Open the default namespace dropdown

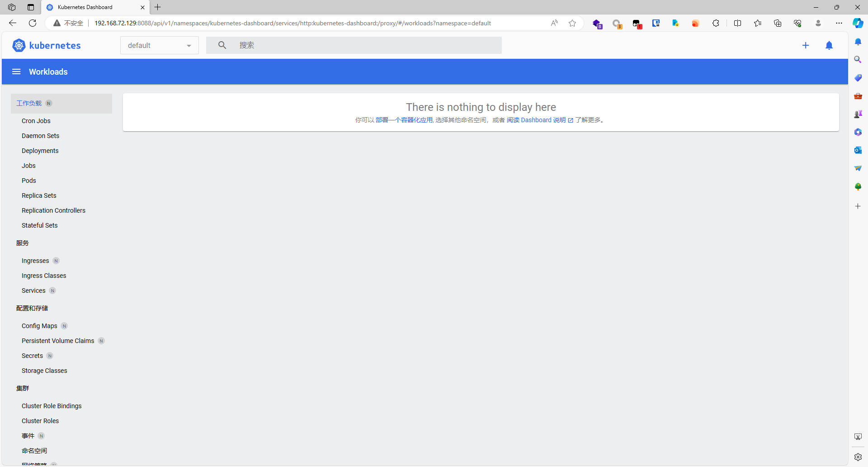point(160,45)
